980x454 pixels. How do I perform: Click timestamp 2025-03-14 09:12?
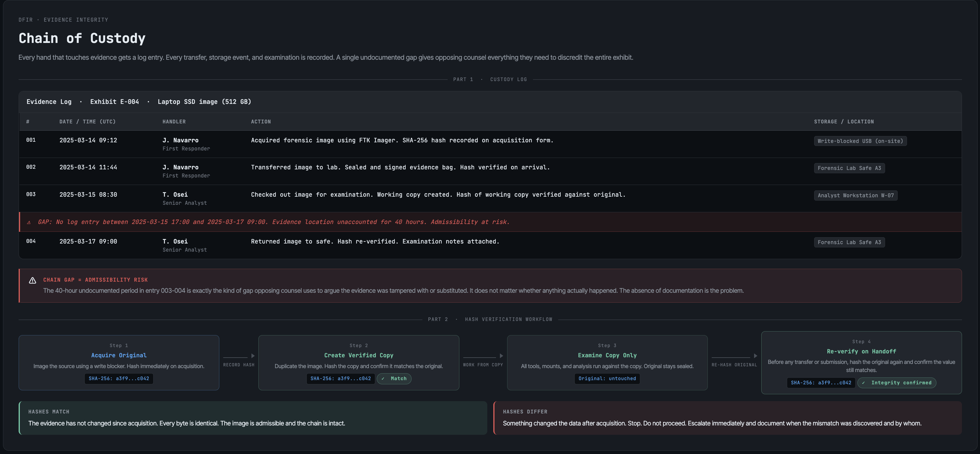(88, 140)
